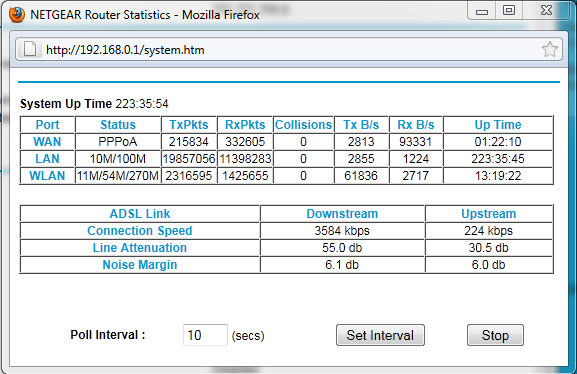Click the RxPkts column header
Viewport: 577px width, 374px height.
(245, 125)
